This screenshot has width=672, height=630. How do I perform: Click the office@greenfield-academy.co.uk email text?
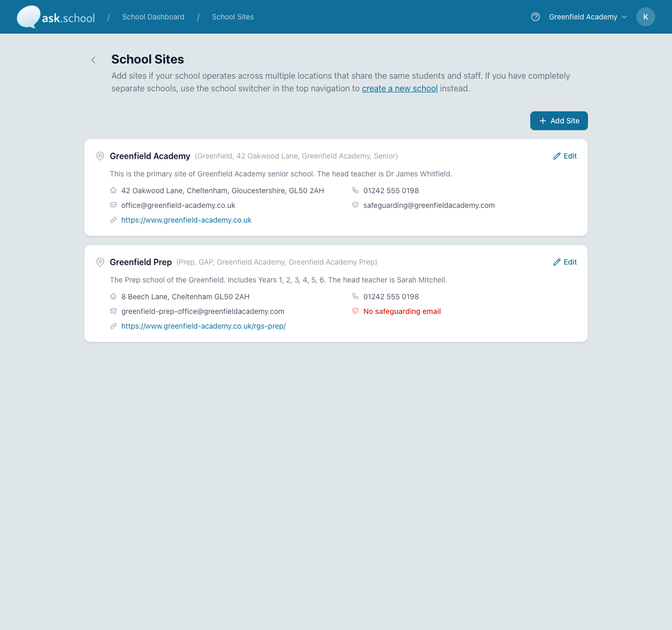[178, 205]
